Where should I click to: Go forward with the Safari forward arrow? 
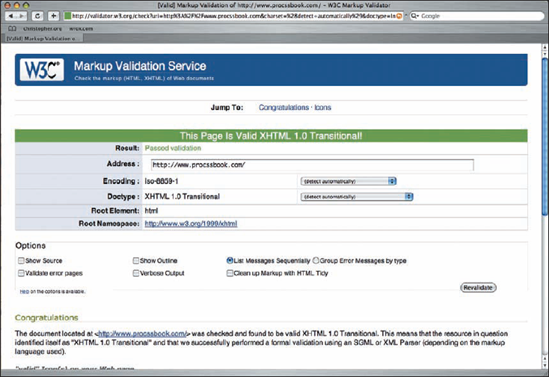pyautogui.click(x=21, y=16)
